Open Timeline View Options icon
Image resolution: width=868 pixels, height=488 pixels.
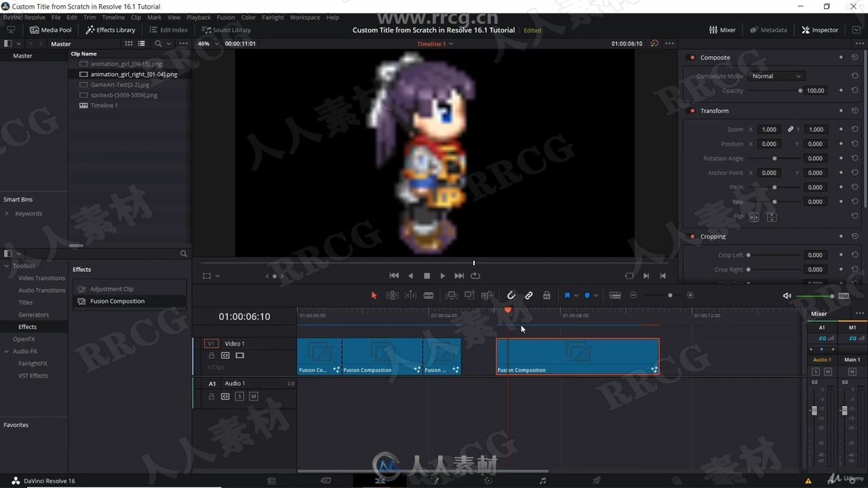(x=615, y=296)
